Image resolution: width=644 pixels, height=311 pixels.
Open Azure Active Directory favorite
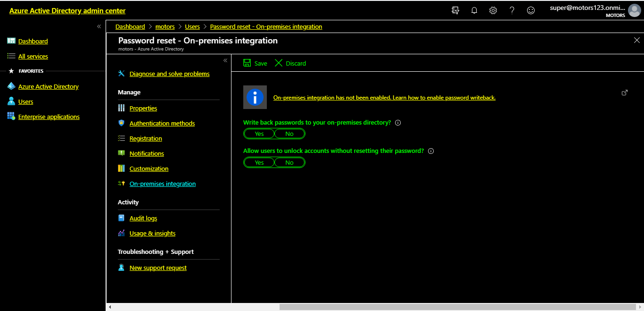pos(49,86)
